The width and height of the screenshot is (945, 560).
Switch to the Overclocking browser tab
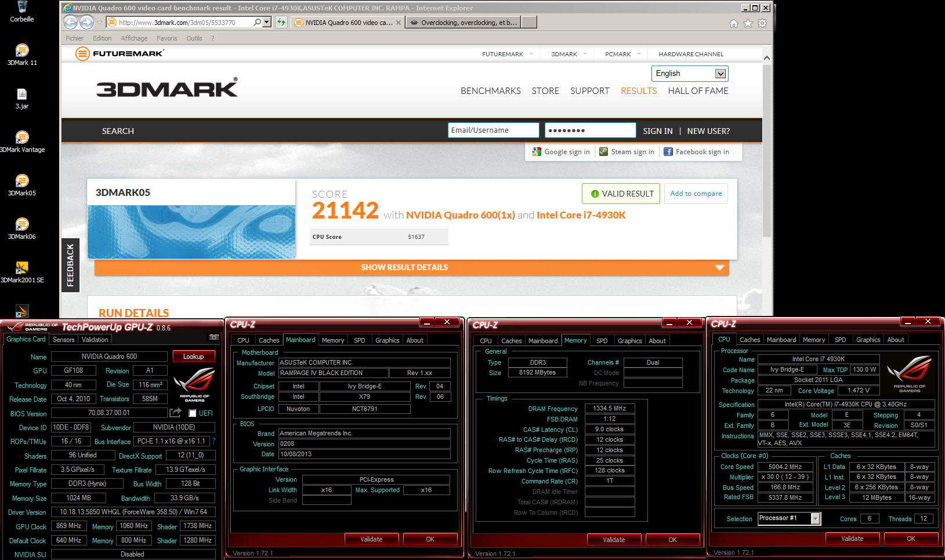click(x=464, y=23)
